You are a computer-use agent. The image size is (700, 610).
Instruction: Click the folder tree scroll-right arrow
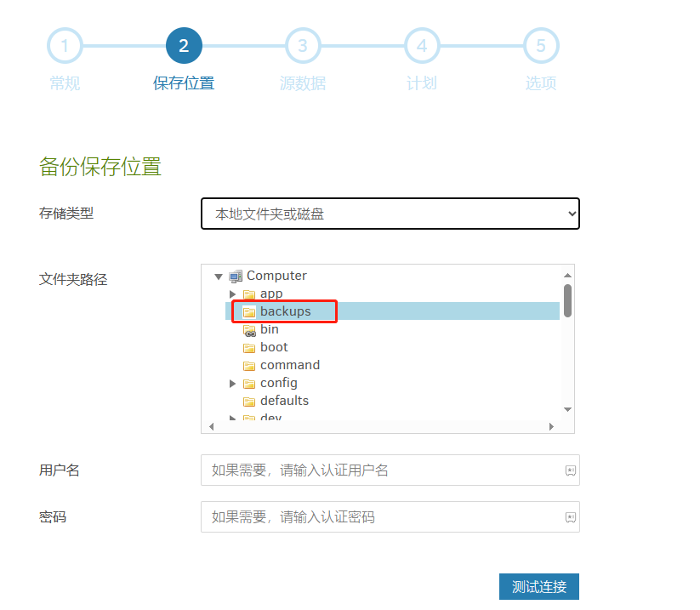pos(551,426)
